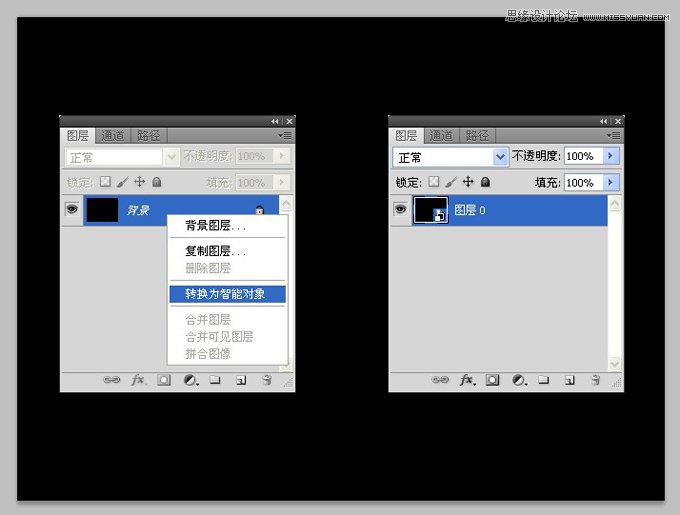The width and height of the screenshot is (680, 515).
Task: Toggle lock transparent pixels in right panel
Action: click(434, 182)
